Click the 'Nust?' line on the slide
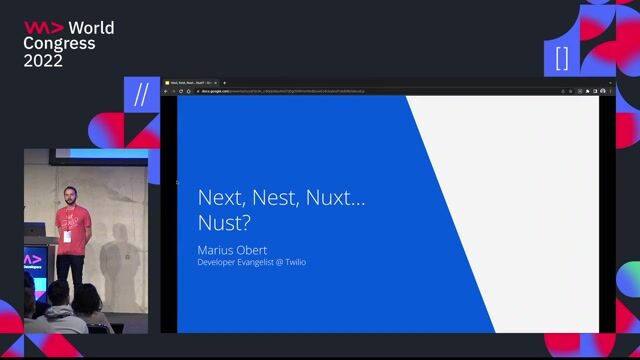This screenshot has width=640, height=360. pyautogui.click(x=224, y=223)
